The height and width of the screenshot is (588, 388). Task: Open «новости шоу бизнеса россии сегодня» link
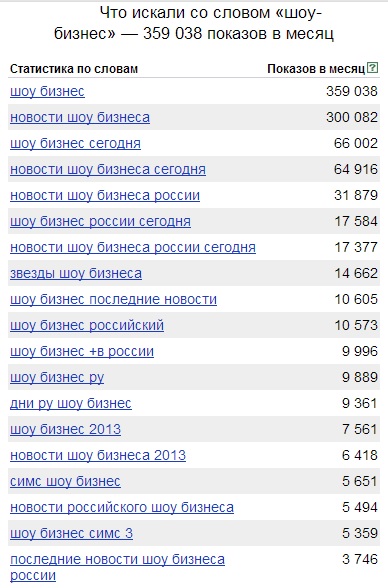pyautogui.click(x=133, y=248)
